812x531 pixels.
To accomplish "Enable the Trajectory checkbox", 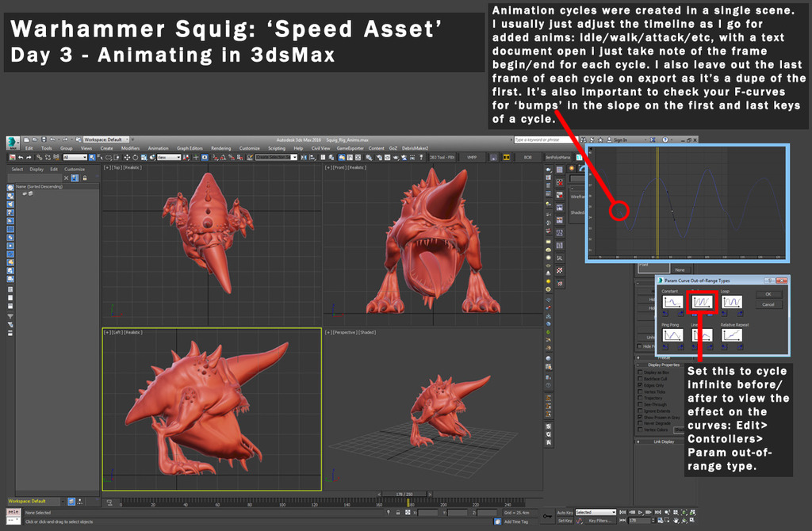I will click(x=640, y=398).
